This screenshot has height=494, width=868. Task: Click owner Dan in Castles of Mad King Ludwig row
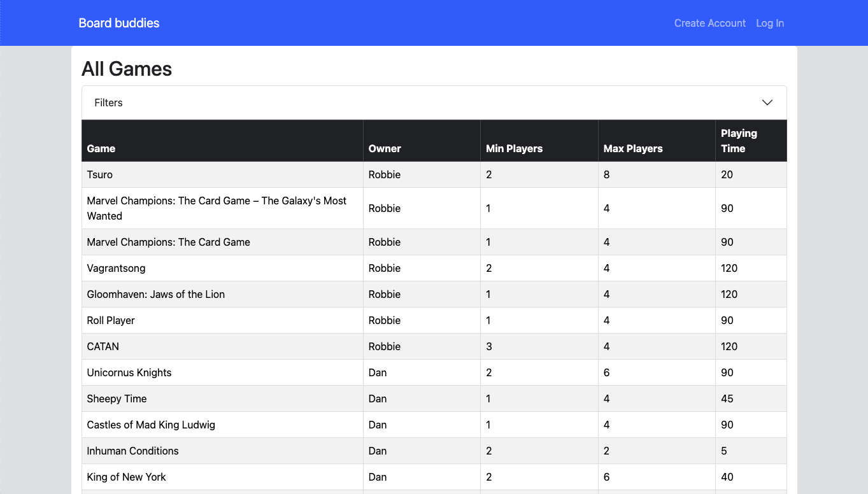pyautogui.click(x=378, y=425)
